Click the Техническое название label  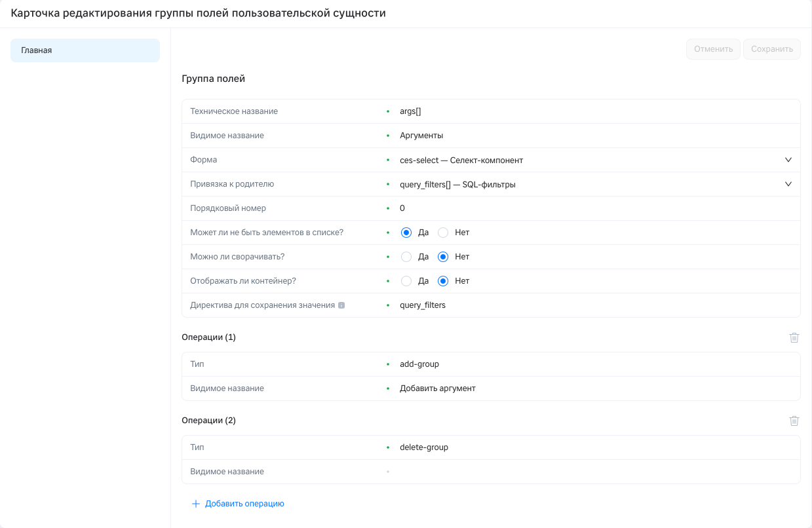click(x=234, y=111)
